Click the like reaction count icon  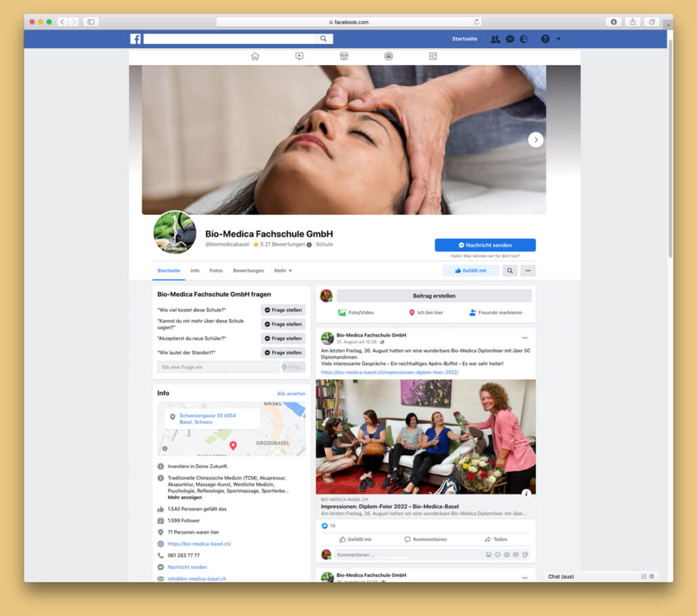(325, 526)
